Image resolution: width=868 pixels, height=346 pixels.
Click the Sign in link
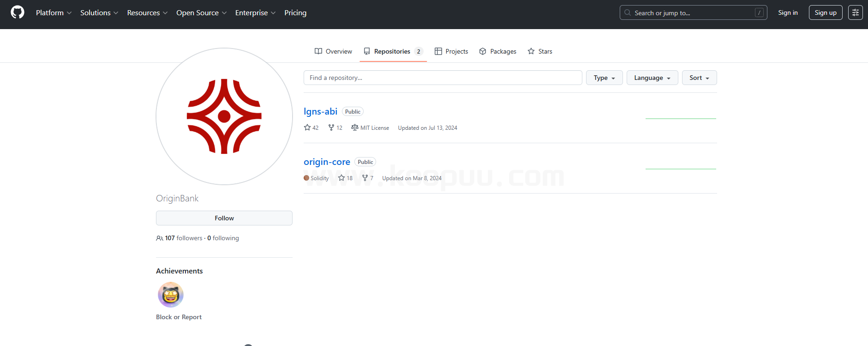click(788, 12)
